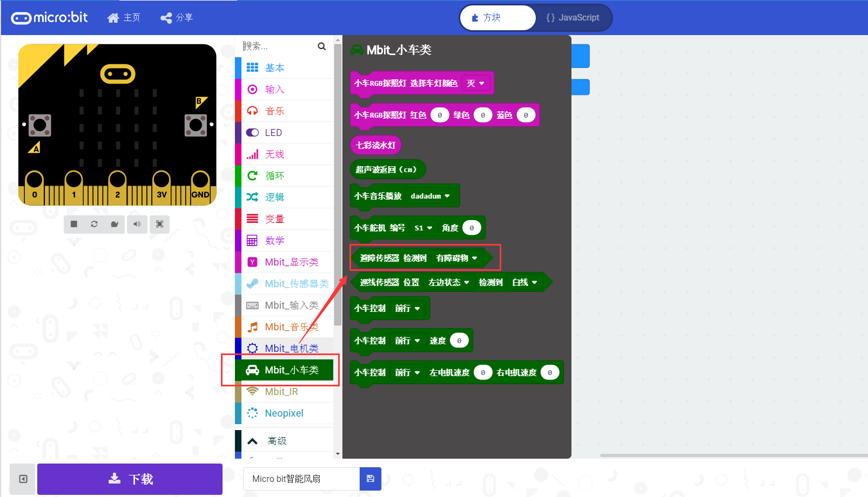The image size is (868, 497).
Task: Restart the simulator
Action: pos(94,224)
